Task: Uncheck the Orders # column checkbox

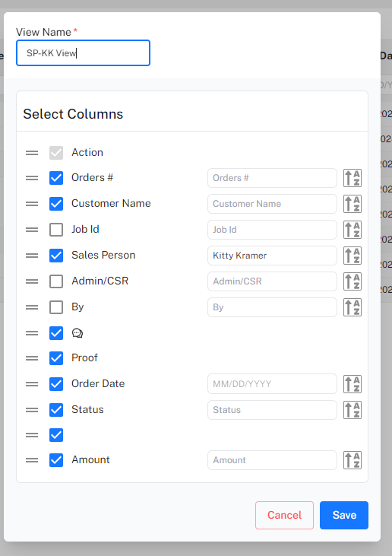Action: tap(56, 178)
